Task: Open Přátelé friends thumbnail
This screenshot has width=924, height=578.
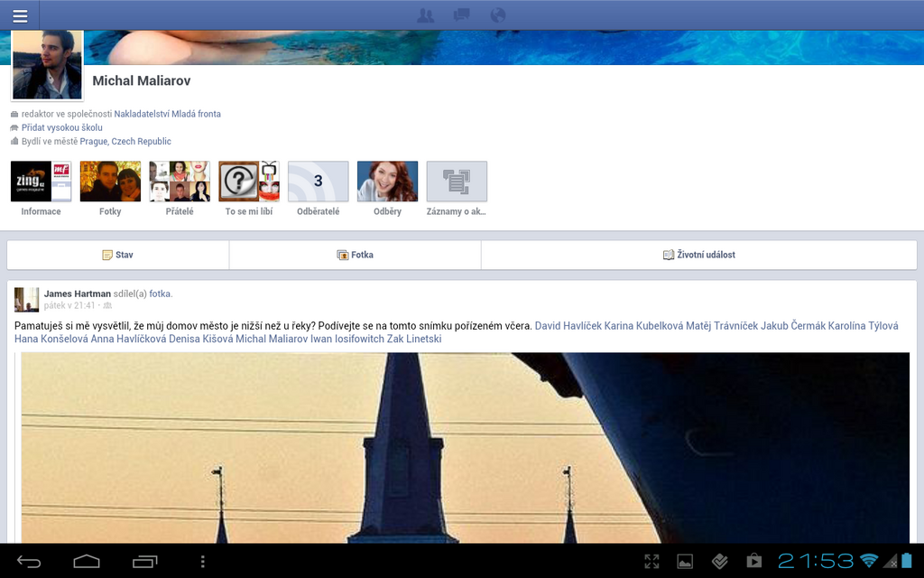Action: click(x=180, y=182)
